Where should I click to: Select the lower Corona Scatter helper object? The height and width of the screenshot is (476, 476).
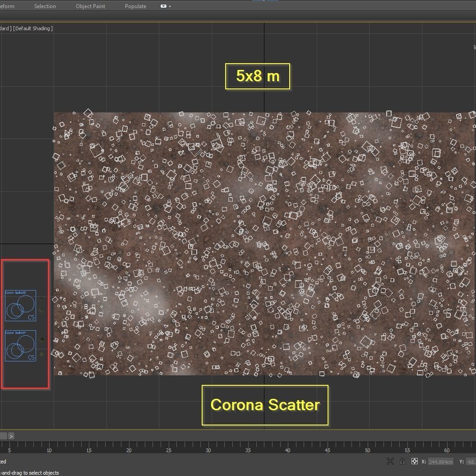[20, 346]
